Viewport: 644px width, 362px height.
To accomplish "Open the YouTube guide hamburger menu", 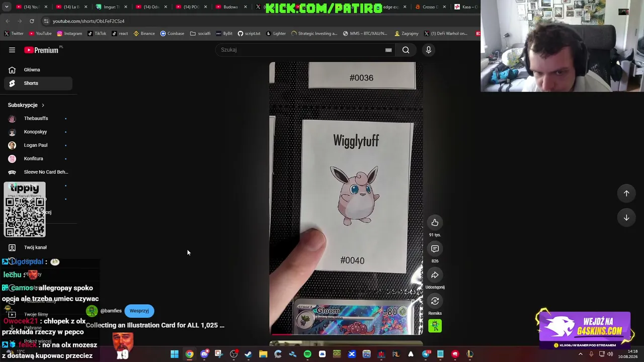I will [12, 50].
